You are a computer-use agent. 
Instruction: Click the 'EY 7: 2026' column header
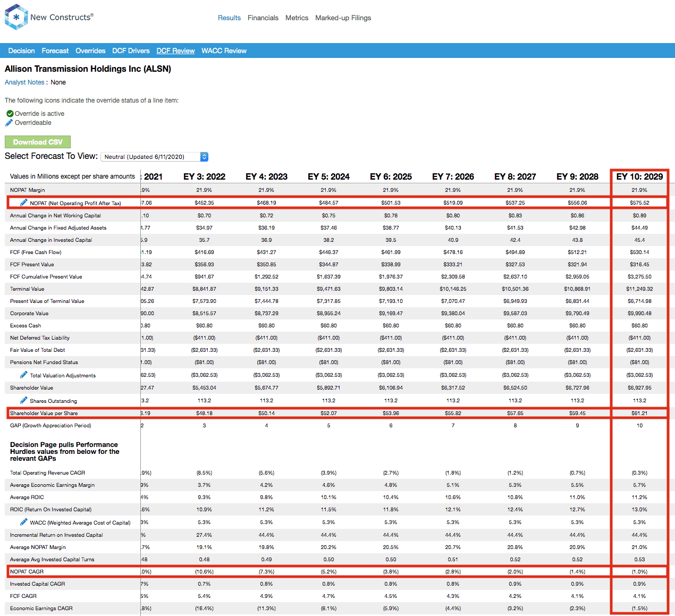453,176
